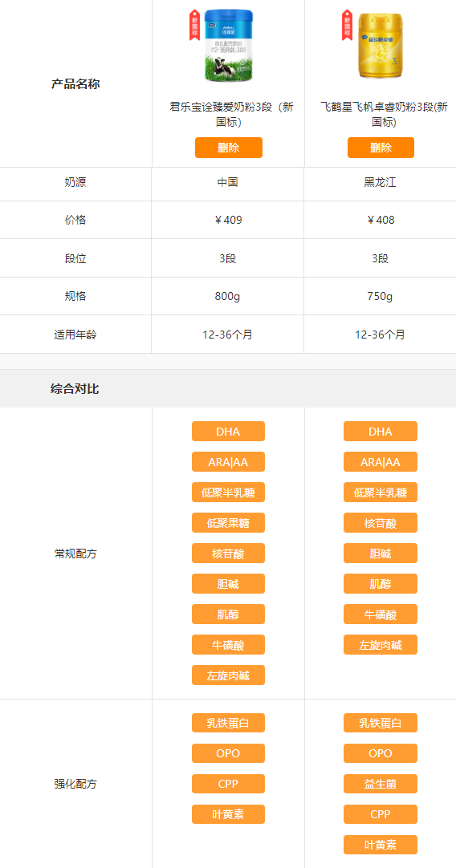Click the 益生菌 tag
Screen dimensions: 456x868
(x=380, y=783)
